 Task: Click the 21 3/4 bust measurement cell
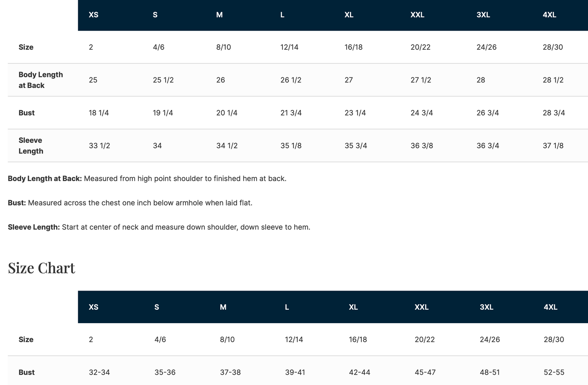(x=291, y=113)
